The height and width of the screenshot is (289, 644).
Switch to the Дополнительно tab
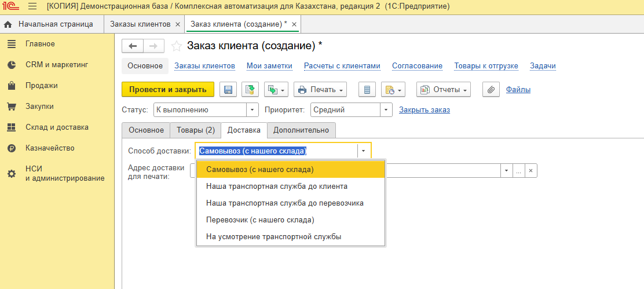(301, 130)
